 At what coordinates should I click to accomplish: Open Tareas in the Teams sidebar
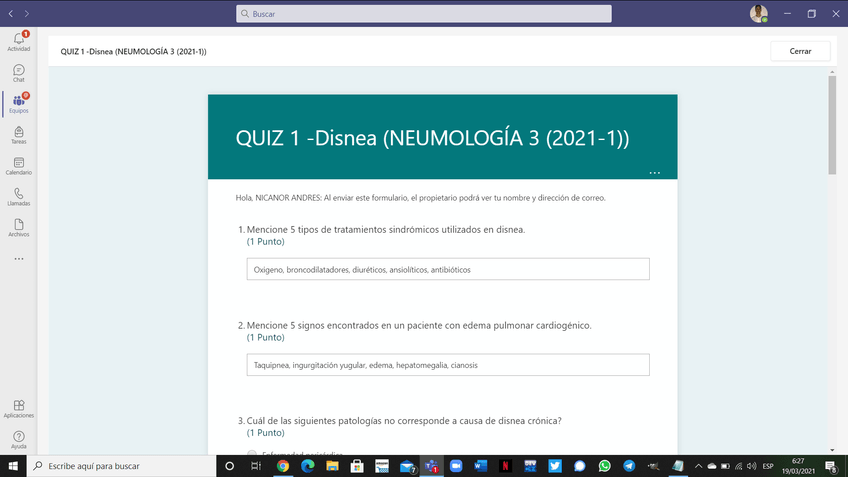click(x=18, y=135)
